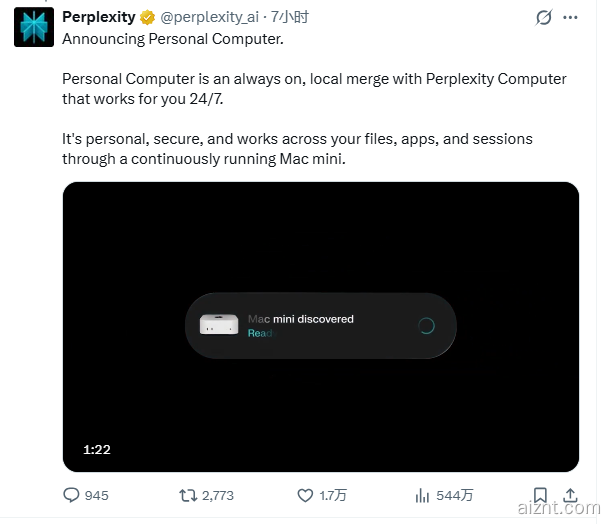Click the reply speech bubble icon
610x524 pixels.
pos(71,495)
